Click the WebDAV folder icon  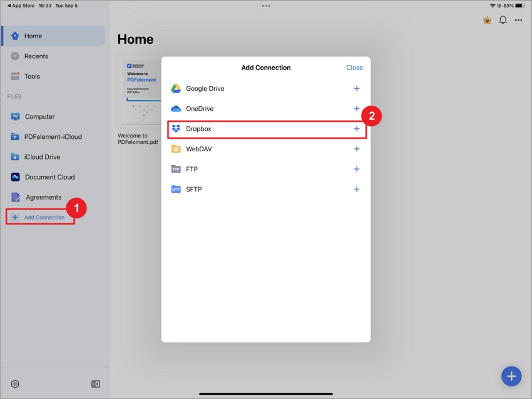176,149
